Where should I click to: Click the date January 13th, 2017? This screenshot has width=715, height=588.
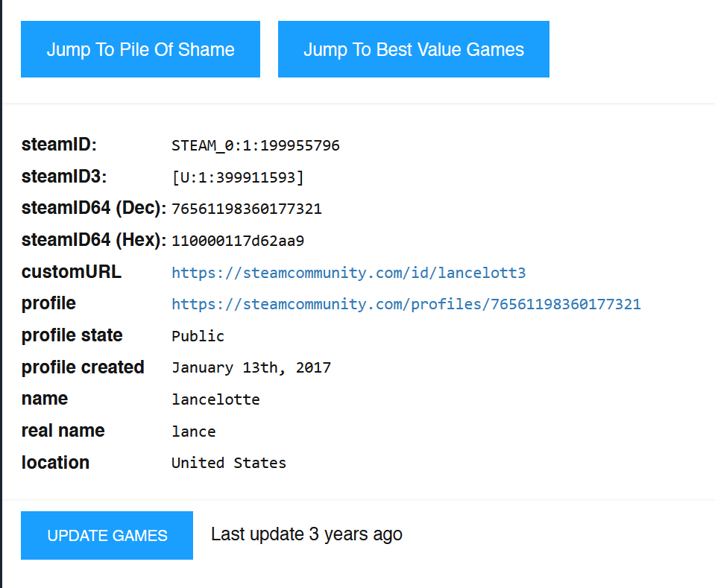[x=251, y=367]
